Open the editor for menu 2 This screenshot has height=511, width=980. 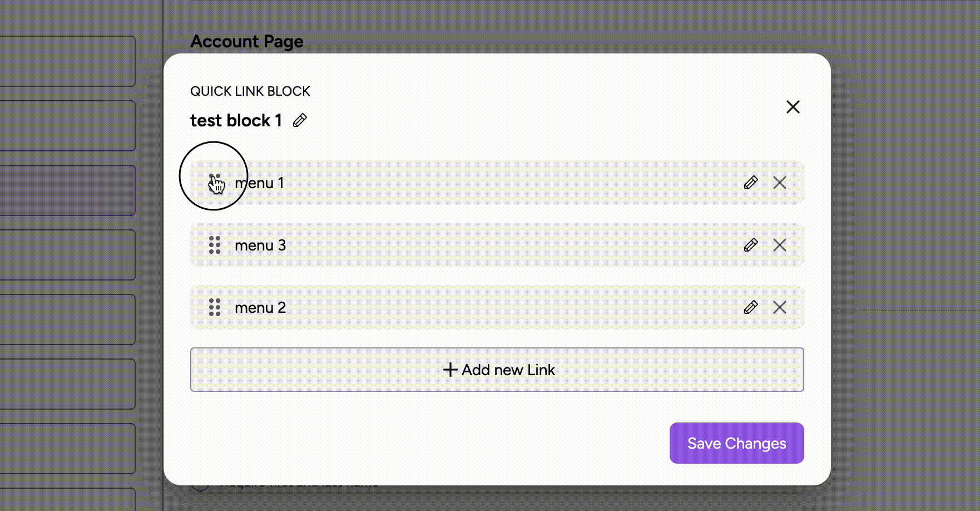point(750,307)
